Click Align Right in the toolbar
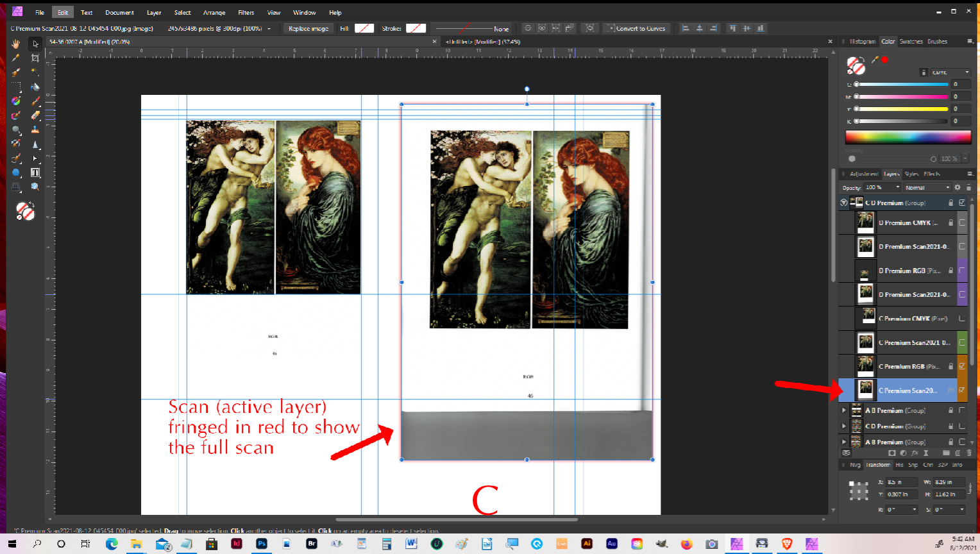The width and height of the screenshot is (980, 554). pyautogui.click(x=713, y=28)
